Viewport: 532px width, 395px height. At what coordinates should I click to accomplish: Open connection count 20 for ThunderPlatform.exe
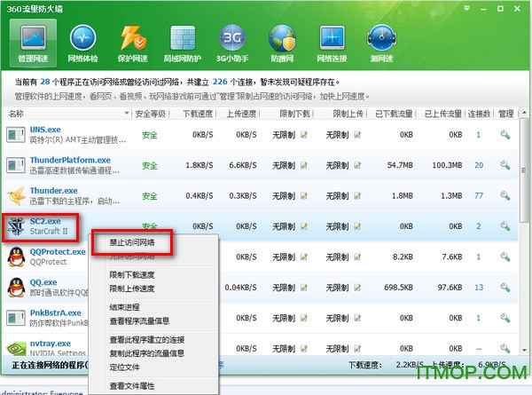click(479, 165)
